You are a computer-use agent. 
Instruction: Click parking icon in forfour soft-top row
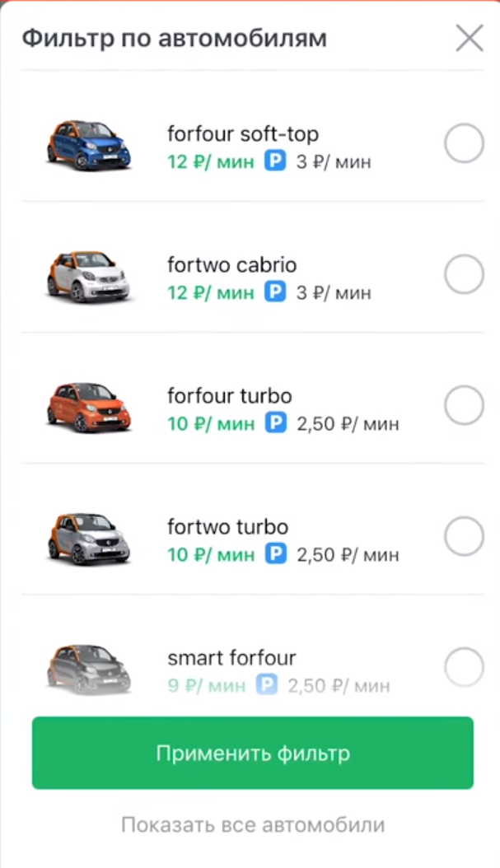point(274,161)
